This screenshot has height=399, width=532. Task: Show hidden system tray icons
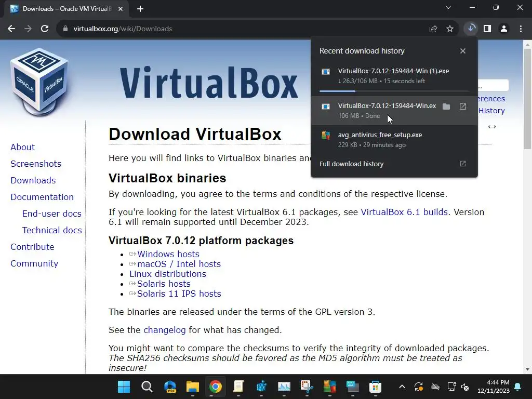[x=402, y=387]
